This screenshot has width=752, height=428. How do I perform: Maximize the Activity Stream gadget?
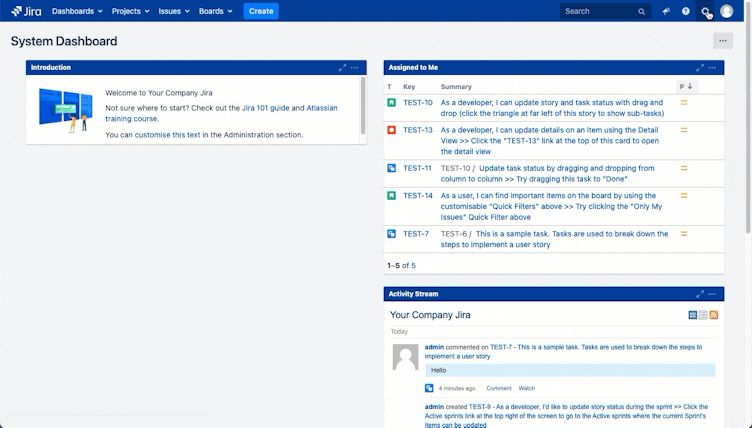click(700, 294)
